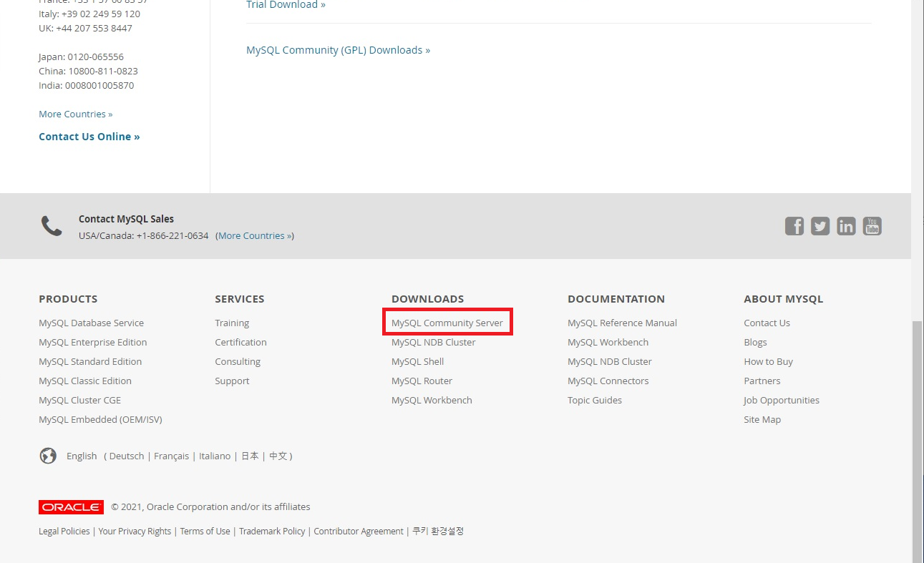Open Site Map link
Viewport: 924px width, 563px height.
[762, 420]
